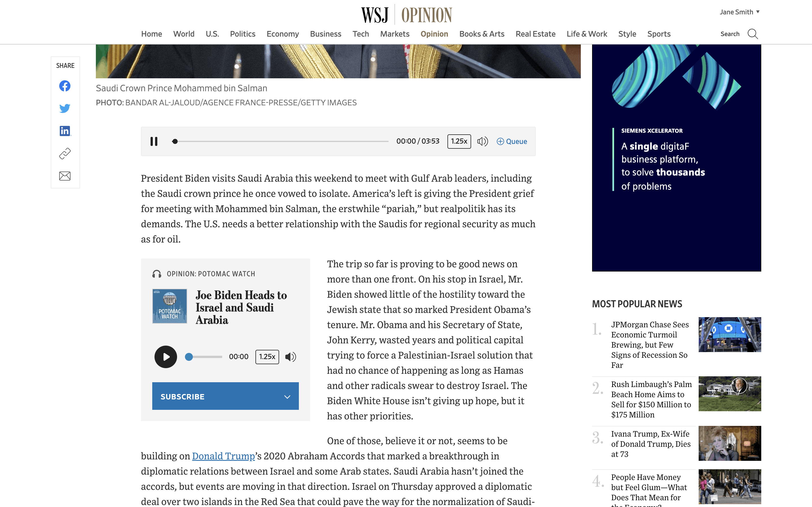Viewport: 812px width, 507px height.
Task: Copy article link with chain icon
Action: click(65, 153)
